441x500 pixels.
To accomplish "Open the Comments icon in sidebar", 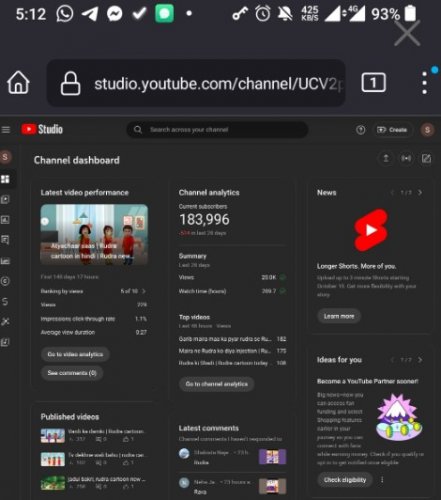I will pos(5,240).
